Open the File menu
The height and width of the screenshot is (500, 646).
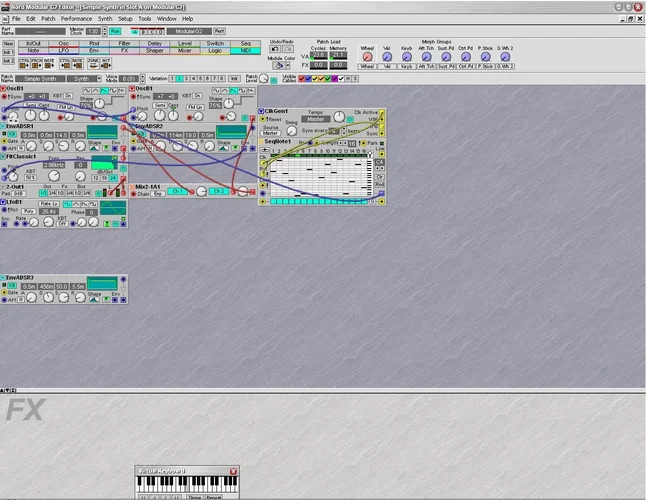16,19
